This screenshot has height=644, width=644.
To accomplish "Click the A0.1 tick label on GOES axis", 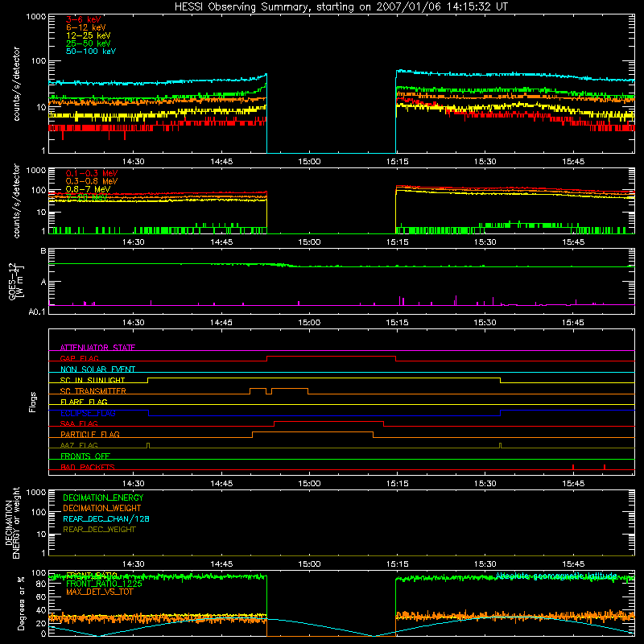I will (x=37, y=312).
